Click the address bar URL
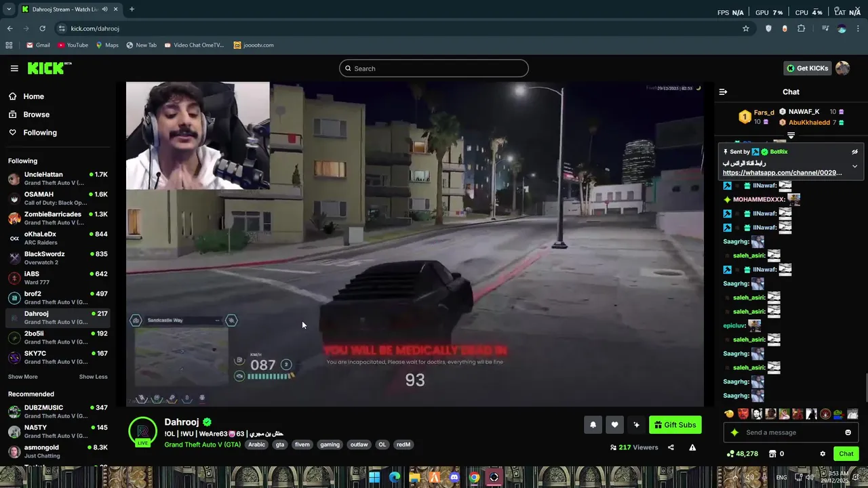Viewport: 868px width, 488px height. pos(95,28)
